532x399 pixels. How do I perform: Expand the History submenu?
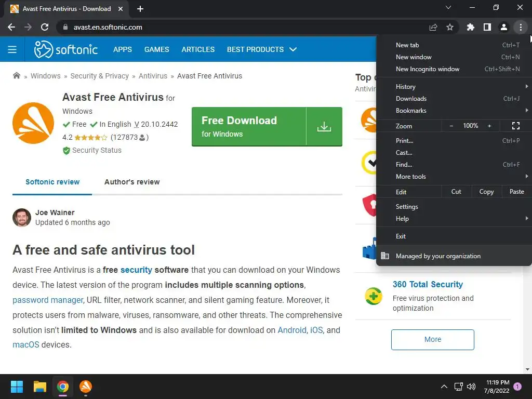(x=454, y=87)
